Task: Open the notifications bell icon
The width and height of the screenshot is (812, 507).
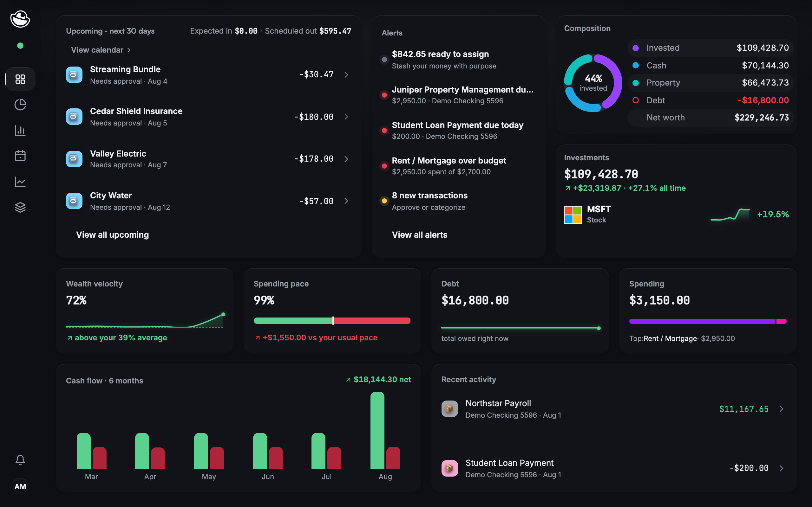Action: [x=20, y=460]
